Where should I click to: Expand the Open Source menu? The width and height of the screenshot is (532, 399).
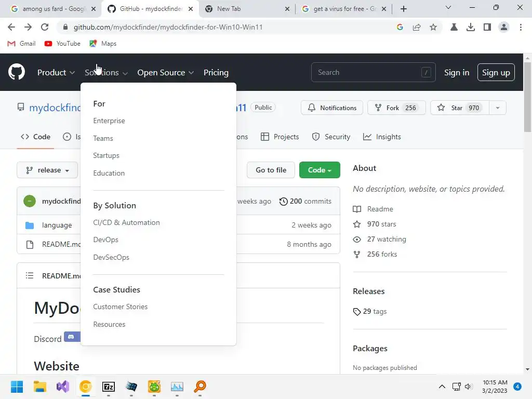coord(165,72)
